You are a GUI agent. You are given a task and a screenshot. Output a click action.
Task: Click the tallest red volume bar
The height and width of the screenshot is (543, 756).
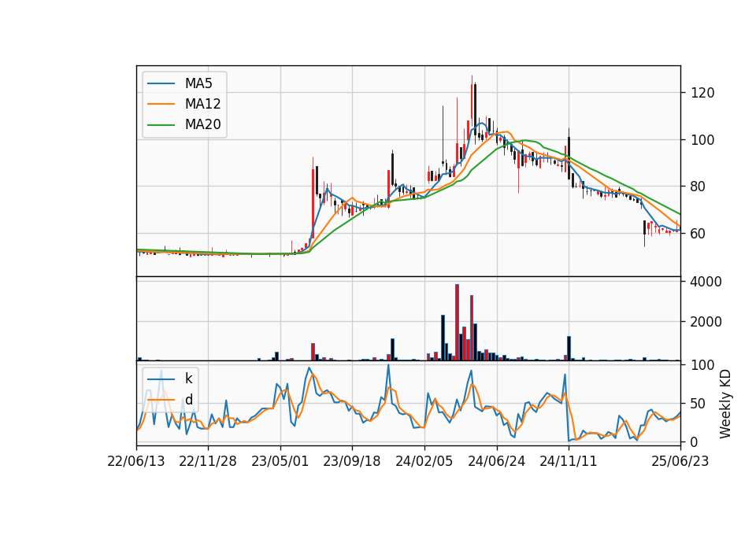pyautogui.click(x=457, y=323)
